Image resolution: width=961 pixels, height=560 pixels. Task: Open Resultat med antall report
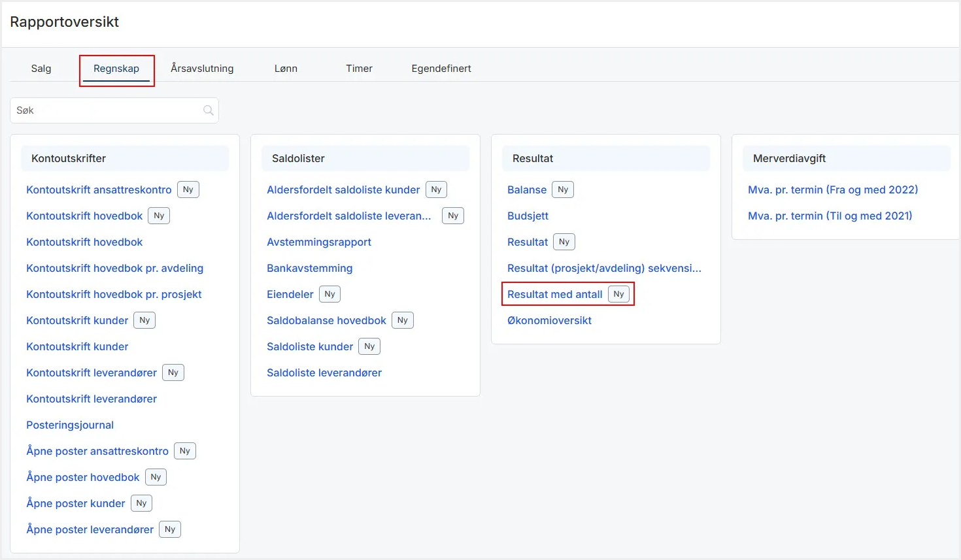coord(554,295)
